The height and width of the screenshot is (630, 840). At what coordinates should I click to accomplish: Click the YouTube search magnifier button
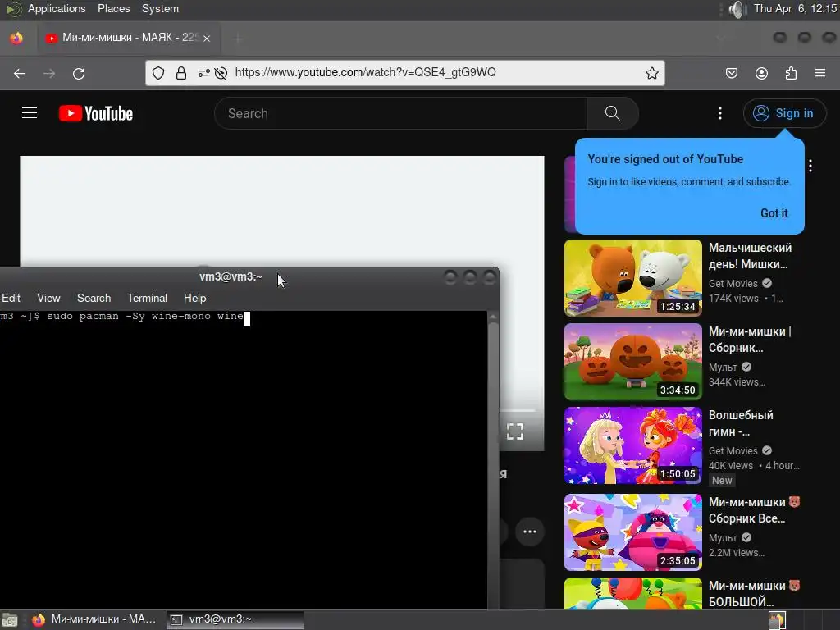[612, 113]
